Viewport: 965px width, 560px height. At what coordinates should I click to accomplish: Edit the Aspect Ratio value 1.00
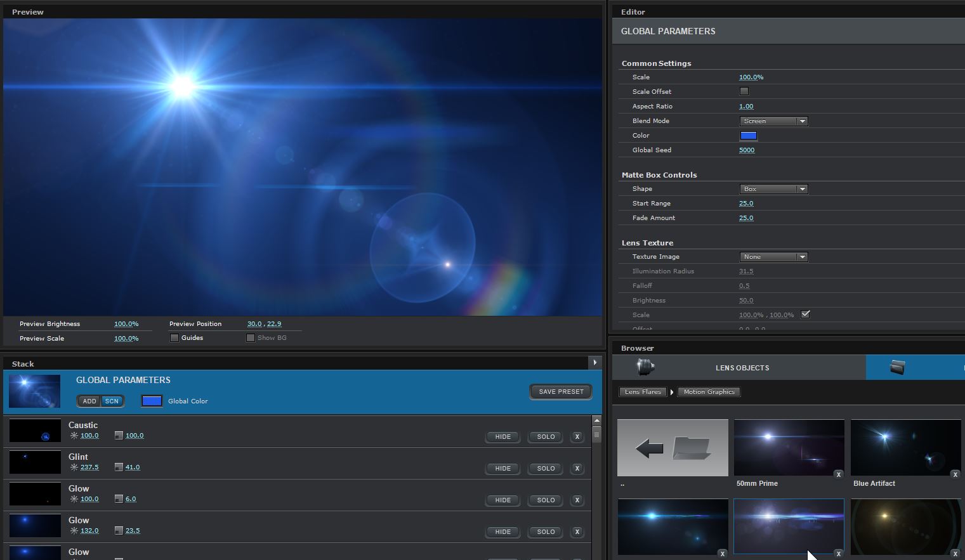pyautogui.click(x=746, y=107)
